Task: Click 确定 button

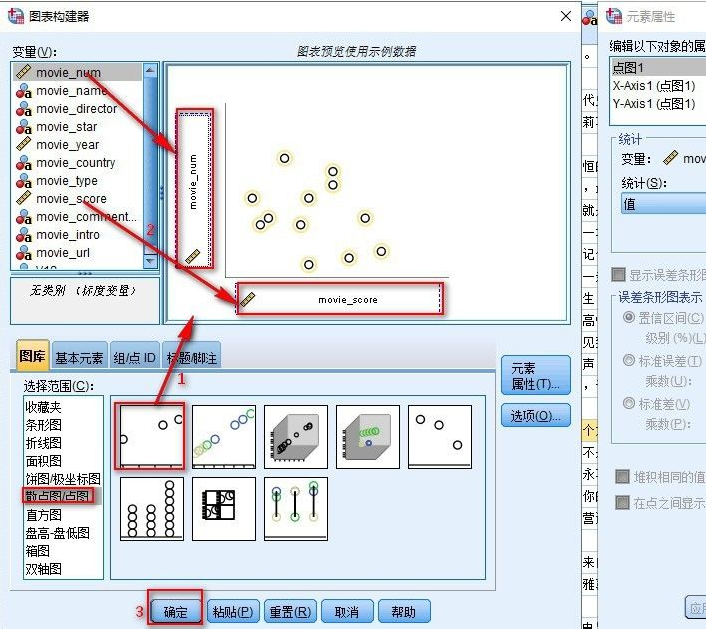Action: 176,611
